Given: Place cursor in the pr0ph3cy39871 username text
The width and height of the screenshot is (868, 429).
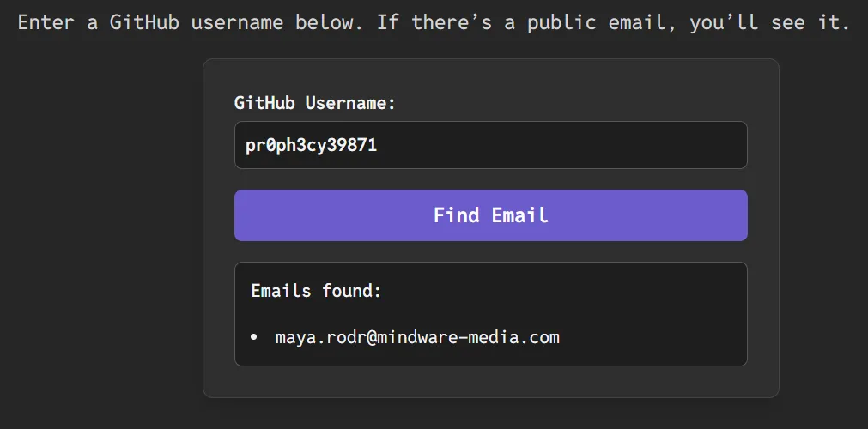Looking at the screenshot, I should pyautogui.click(x=312, y=146).
